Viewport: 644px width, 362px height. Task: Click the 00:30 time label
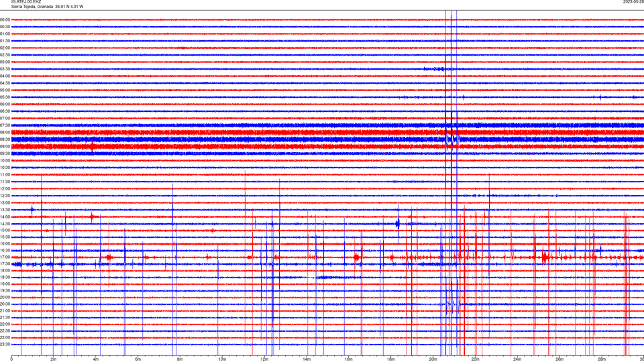coord(5,27)
